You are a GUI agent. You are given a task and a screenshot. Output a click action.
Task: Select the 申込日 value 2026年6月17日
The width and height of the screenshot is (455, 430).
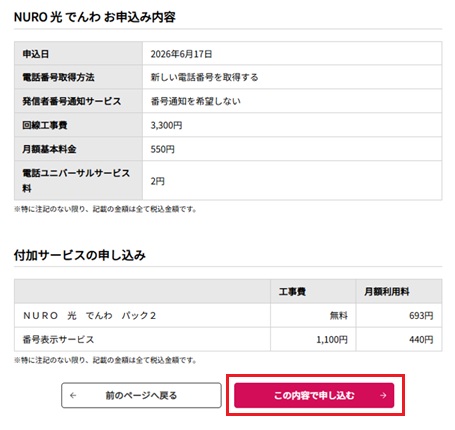[x=181, y=54]
